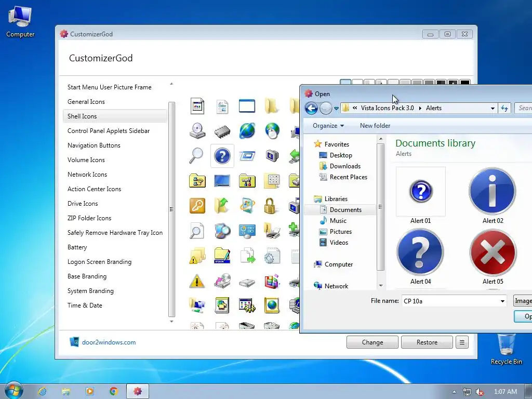Select the black background color swatch

(465, 83)
